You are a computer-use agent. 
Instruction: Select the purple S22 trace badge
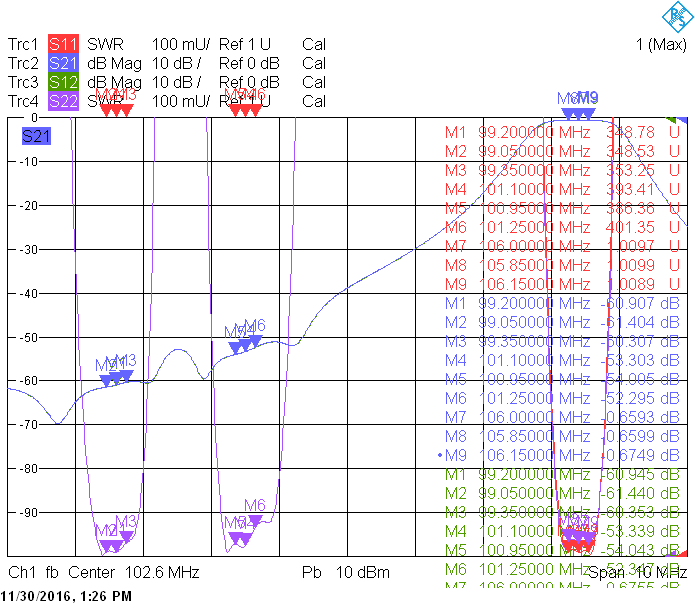click(x=63, y=102)
